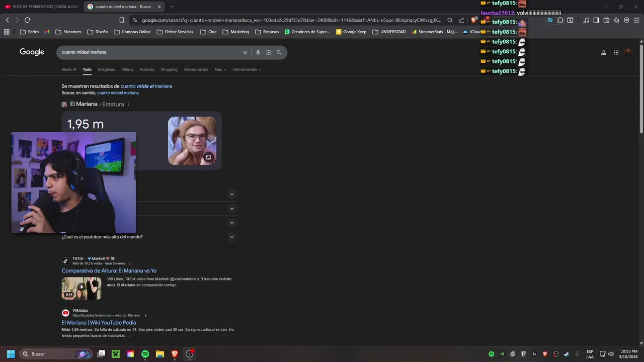Share this page using the share icon

(461, 20)
